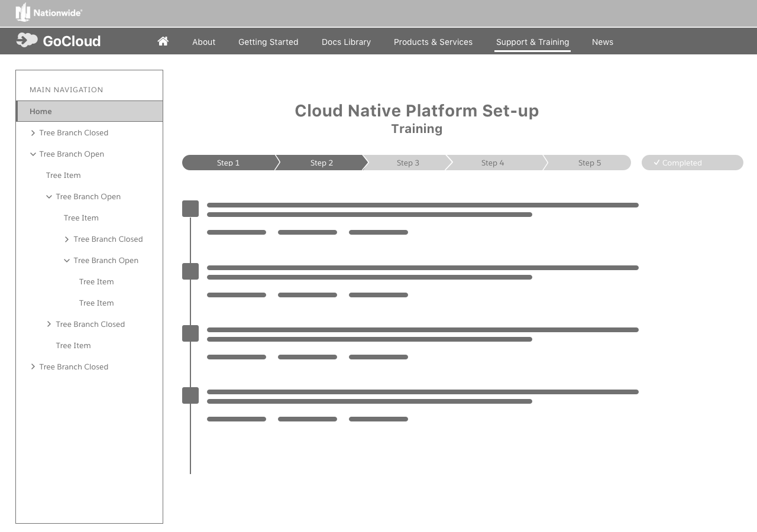The width and height of the screenshot is (757, 532).
Task: Expand the third-level Tree Branch Closed chevron
Action: 67,239
